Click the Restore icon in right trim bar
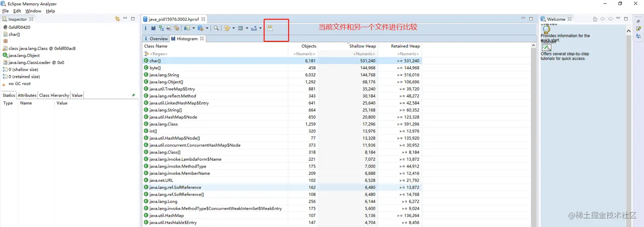Image resolution: width=644 pixels, height=227 pixels. point(638,22)
